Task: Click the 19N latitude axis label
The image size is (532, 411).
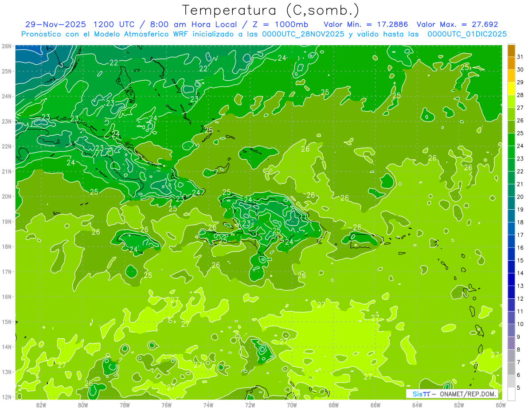Action: (x=7, y=221)
